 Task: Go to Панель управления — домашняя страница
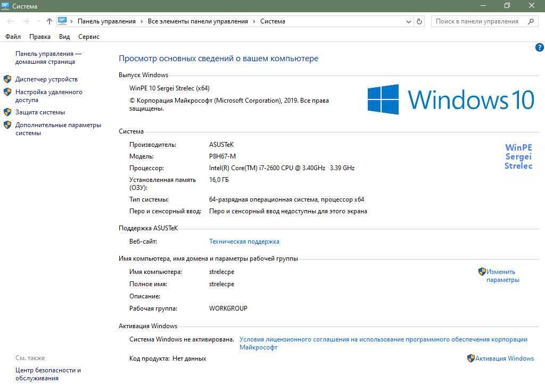click(48, 57)
